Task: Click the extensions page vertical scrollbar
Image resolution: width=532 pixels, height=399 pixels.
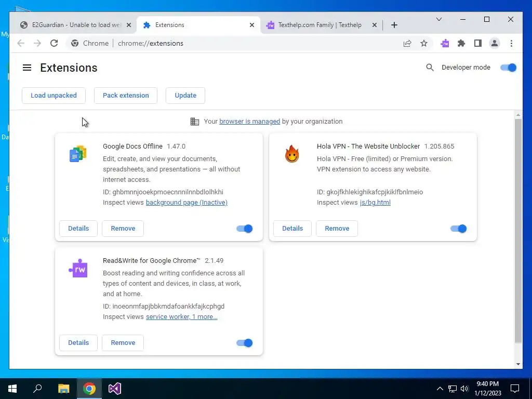Action: (518, 231)
